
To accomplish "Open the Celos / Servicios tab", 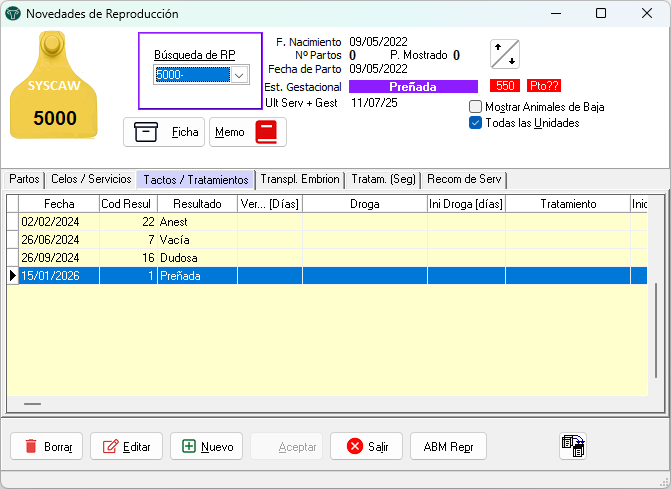I will pyautogui.click(x=91, y=179).
